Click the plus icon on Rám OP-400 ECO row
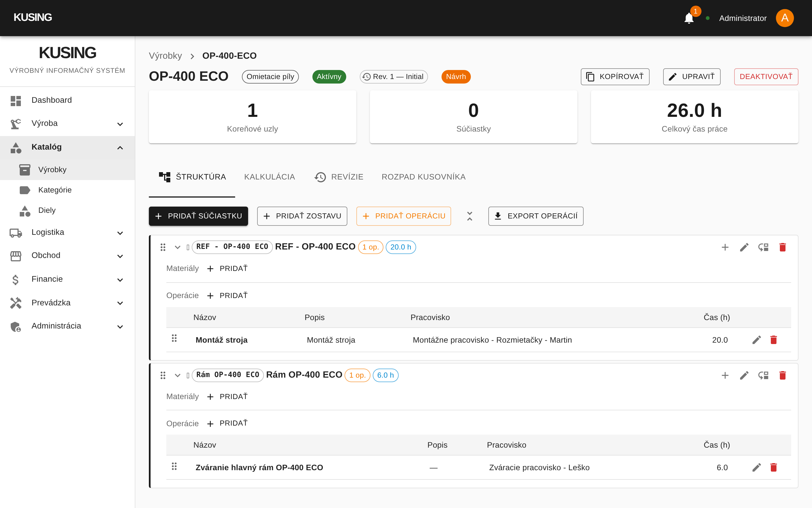 point(725,375)
